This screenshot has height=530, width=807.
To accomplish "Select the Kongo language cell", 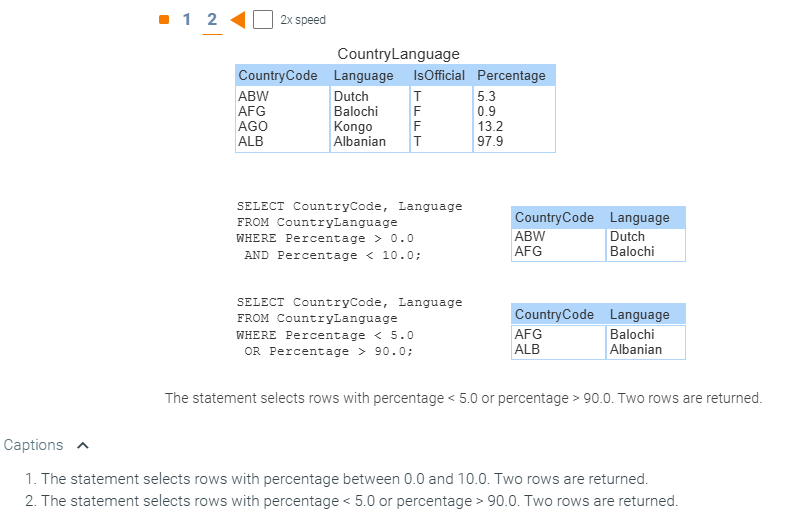I will (353, 127).
